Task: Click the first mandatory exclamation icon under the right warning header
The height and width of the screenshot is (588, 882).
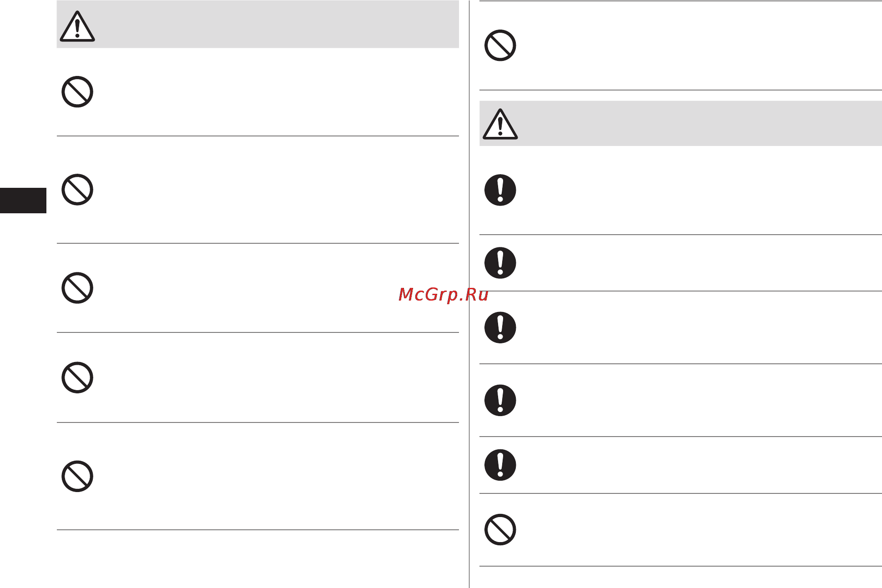Action: pyautogui.click(x=500, y=190)
